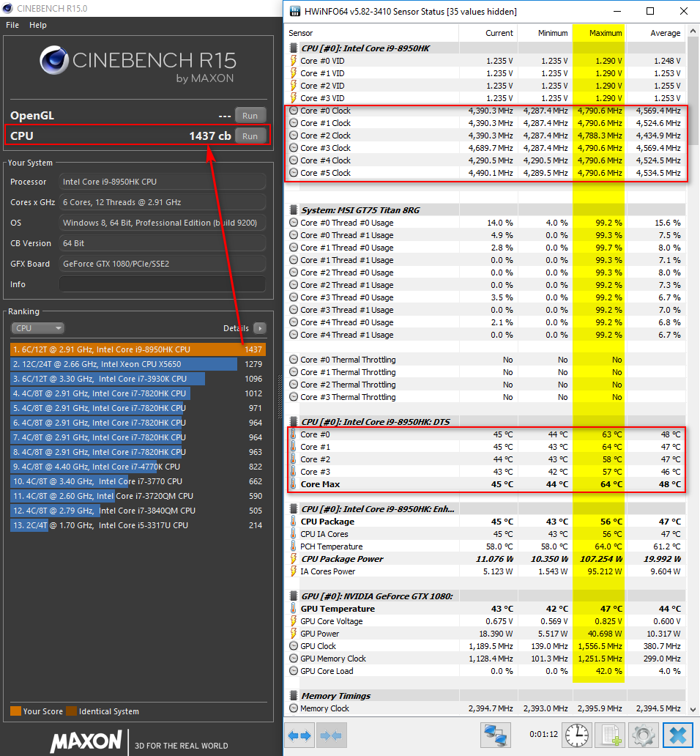
Task: Select ranking entry Intel Core i7-3930K CPU
Action: pos(138,379)
